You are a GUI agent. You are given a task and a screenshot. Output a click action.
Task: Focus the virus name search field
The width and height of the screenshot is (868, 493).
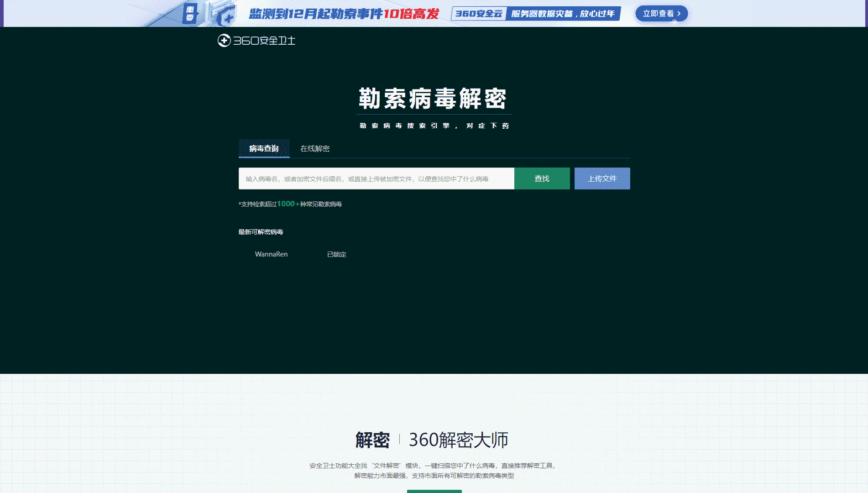click(x=376, y=178)
